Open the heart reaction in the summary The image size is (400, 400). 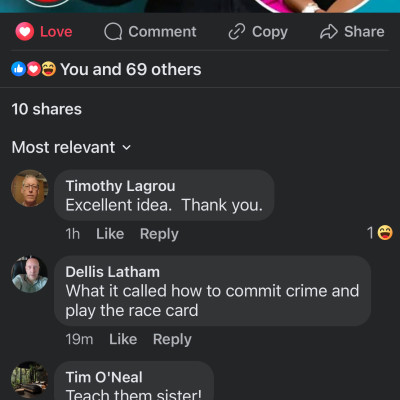(x=33, y=69)
